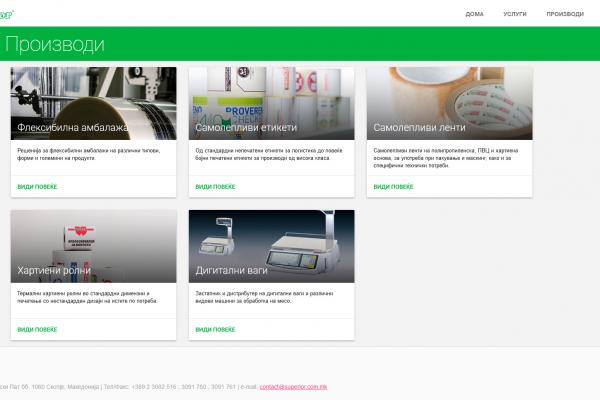Go to the УСЛУГИ menu item
This screenshot has height=400, width=600.
[515, 14]
